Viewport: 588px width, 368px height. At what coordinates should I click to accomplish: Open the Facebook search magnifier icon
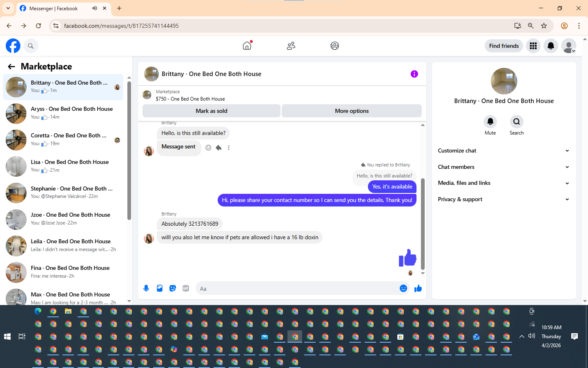(x=31, y=46)
